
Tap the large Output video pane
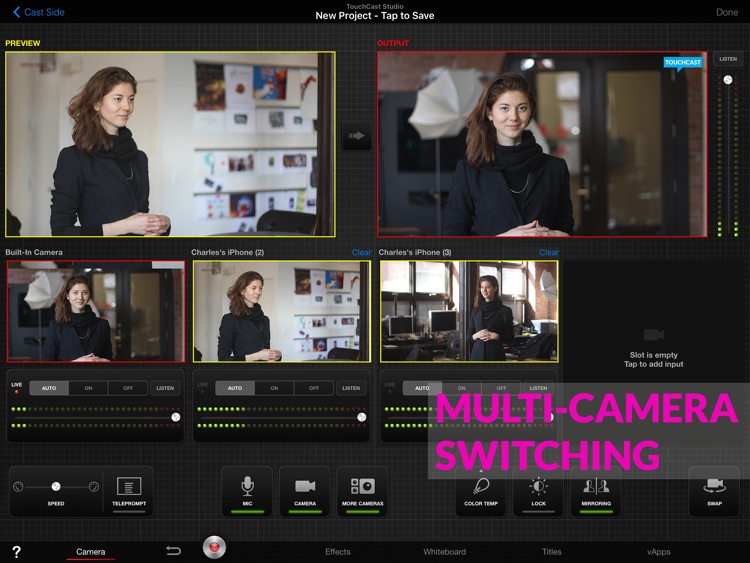[x=542, y=144]
